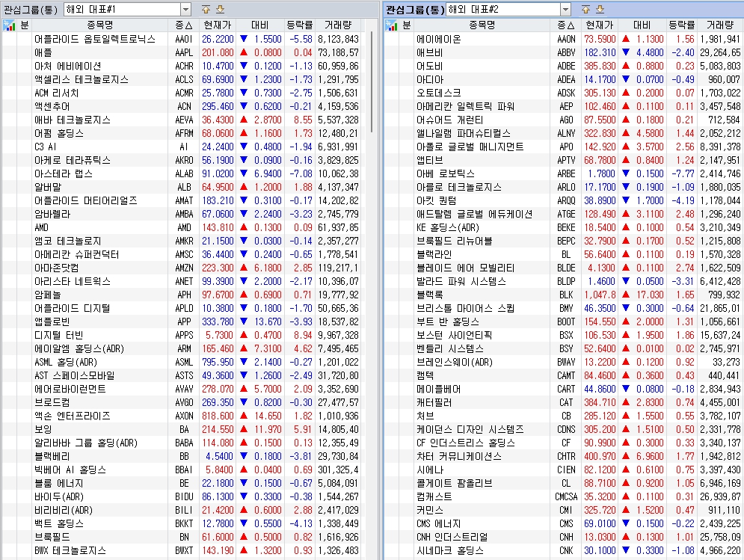Click 보스턴 사이언티픽 stock name

(x=454, y=335)
